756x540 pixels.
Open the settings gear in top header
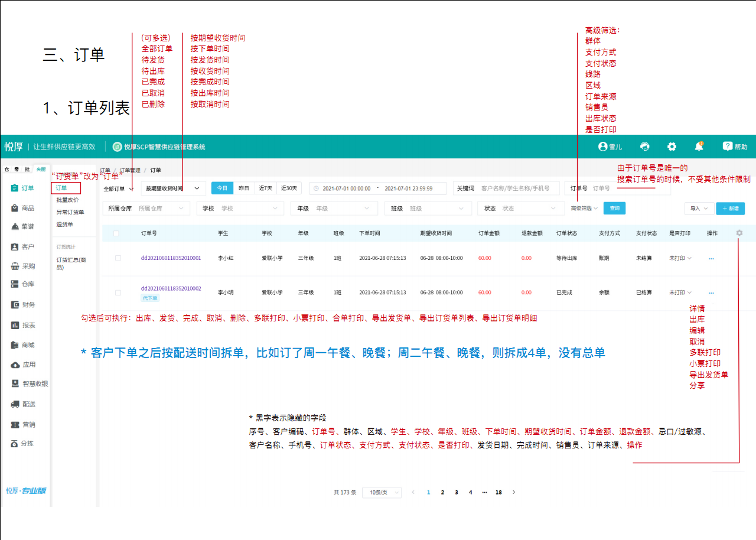click(x=672, y=147)
